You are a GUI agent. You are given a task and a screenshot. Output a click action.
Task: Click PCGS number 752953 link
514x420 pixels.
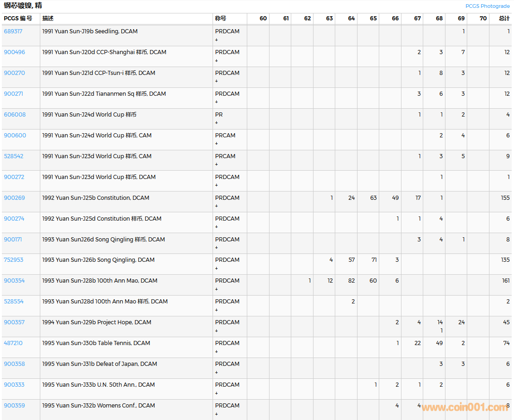tap(13, 260)
